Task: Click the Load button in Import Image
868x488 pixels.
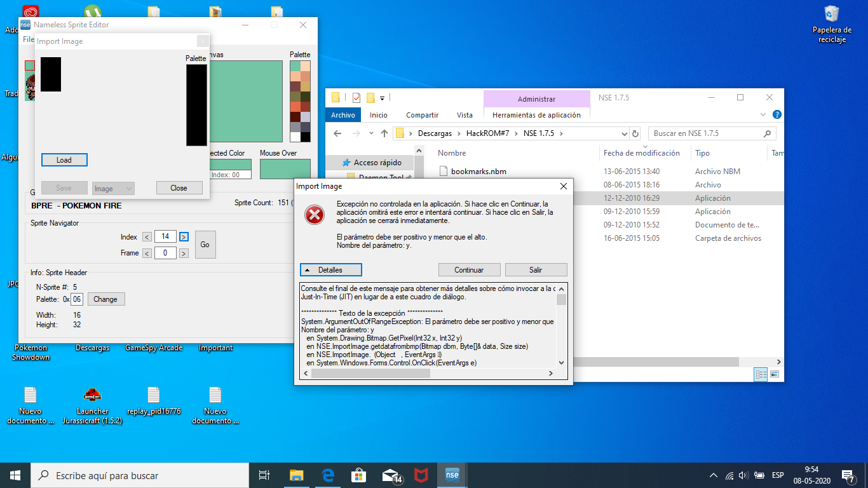Action: pyautogui.click(x=64, y=160)
